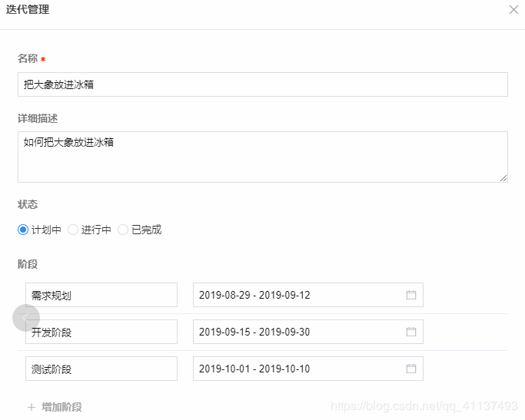Select the 进行中 status radio
Screen dimensions: 525x420
click(73, 230)
